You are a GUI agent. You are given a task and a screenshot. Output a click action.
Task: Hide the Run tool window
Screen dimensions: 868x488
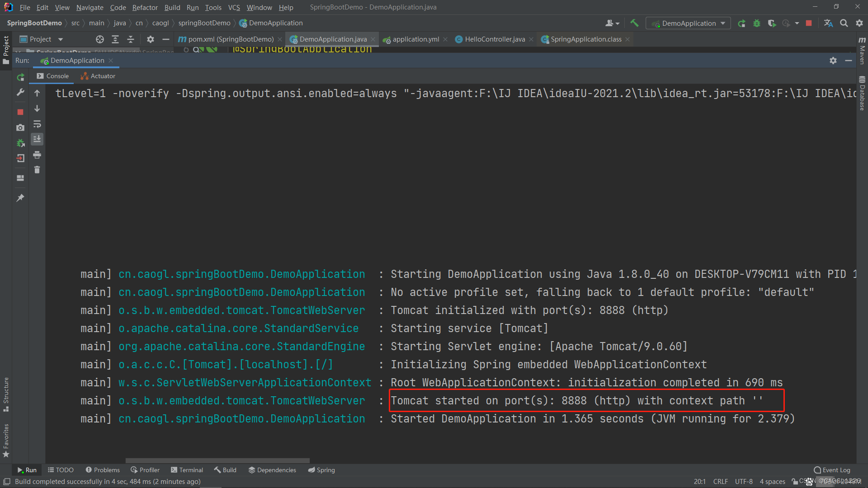tap(849, 61)
